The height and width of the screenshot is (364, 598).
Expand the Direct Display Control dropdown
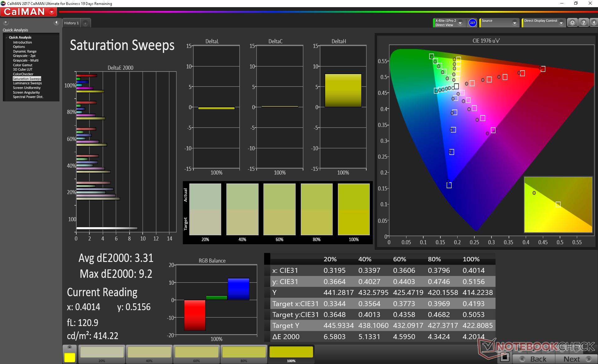point(561,23)
